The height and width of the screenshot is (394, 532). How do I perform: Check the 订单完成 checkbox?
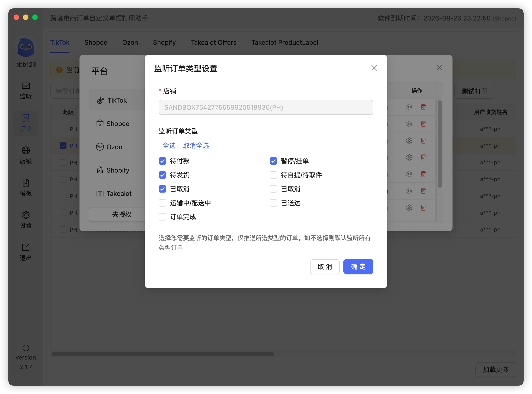click(x=162, y=217)
